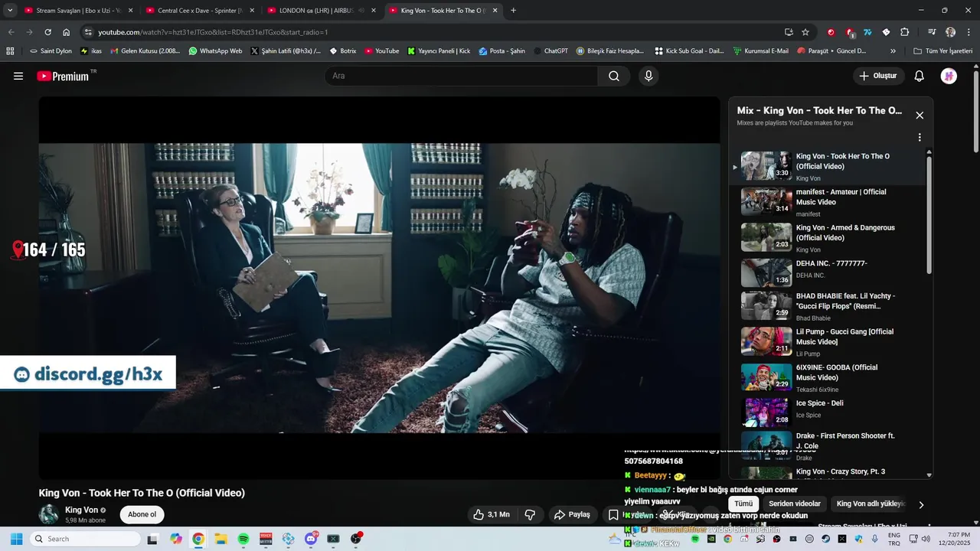Open the Yayıncı Paneli Kick bookmark
Viewport: 980px width, 551px height.
439,51
